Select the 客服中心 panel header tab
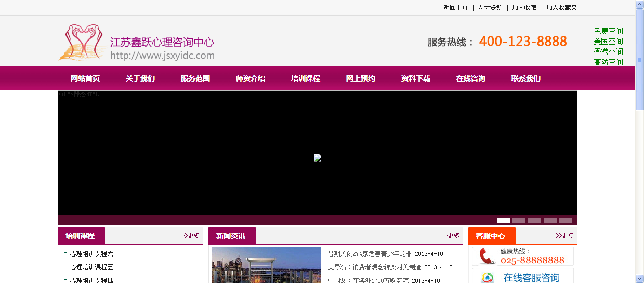644x283 pixels. [x=492, y=236]
